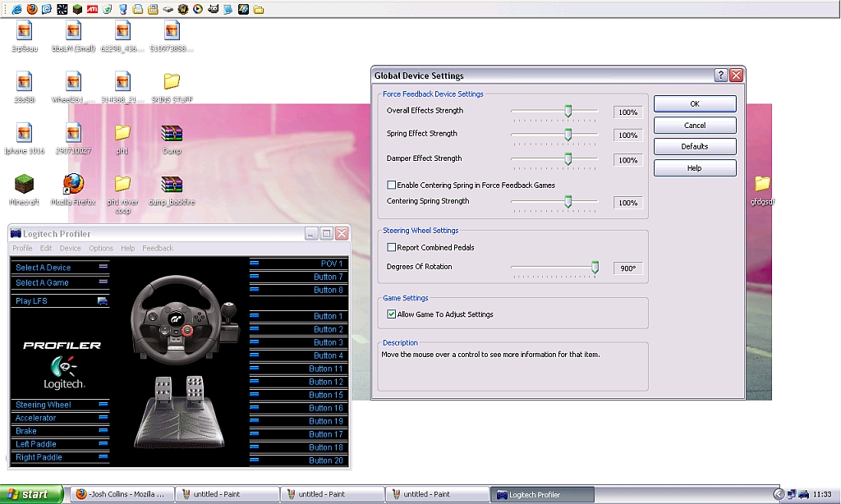Select the bbsLM (Small) image file
841x504 pixels.
pyautogui.click(x=73, y=36)
